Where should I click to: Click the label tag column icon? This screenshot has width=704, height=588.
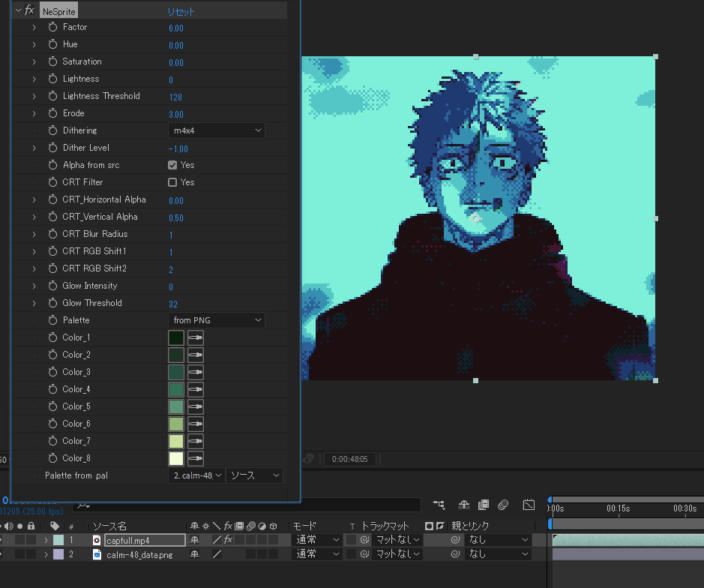coord(55,526)
